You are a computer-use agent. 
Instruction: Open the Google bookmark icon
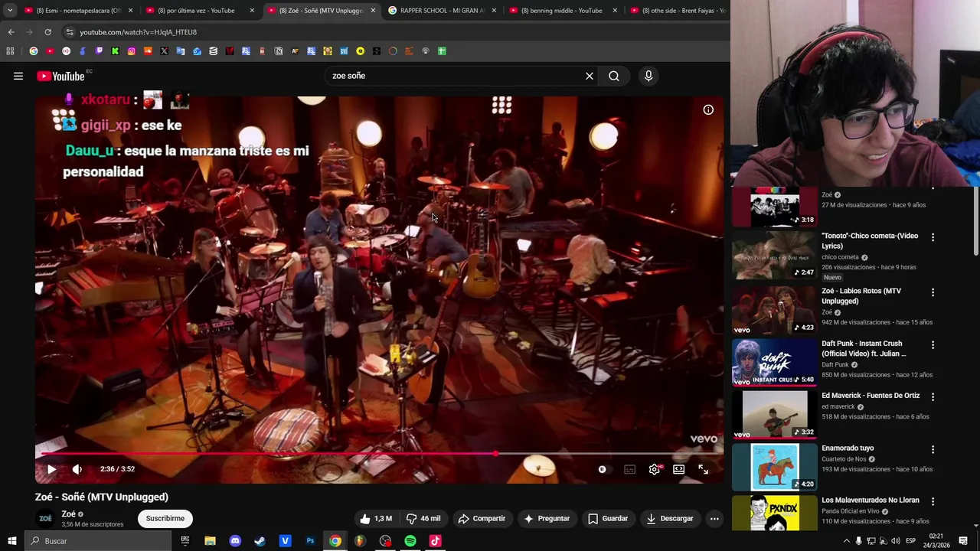[34, 51]
